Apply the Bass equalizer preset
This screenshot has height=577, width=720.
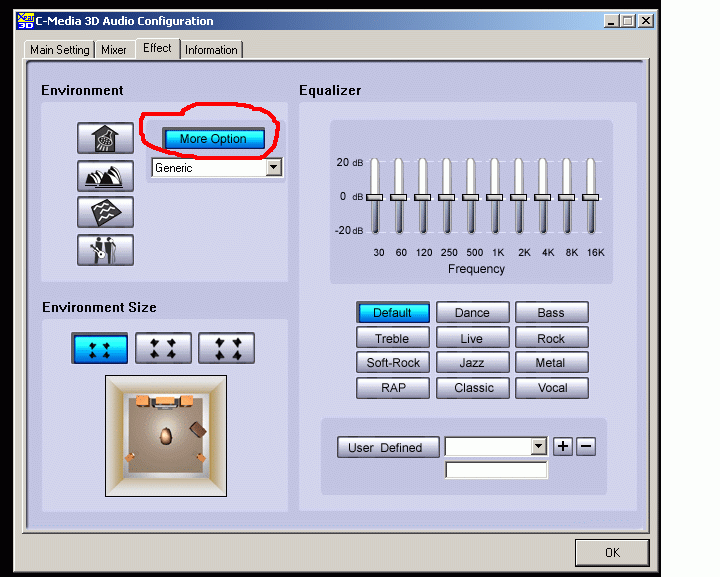click(x=551, y=313)
